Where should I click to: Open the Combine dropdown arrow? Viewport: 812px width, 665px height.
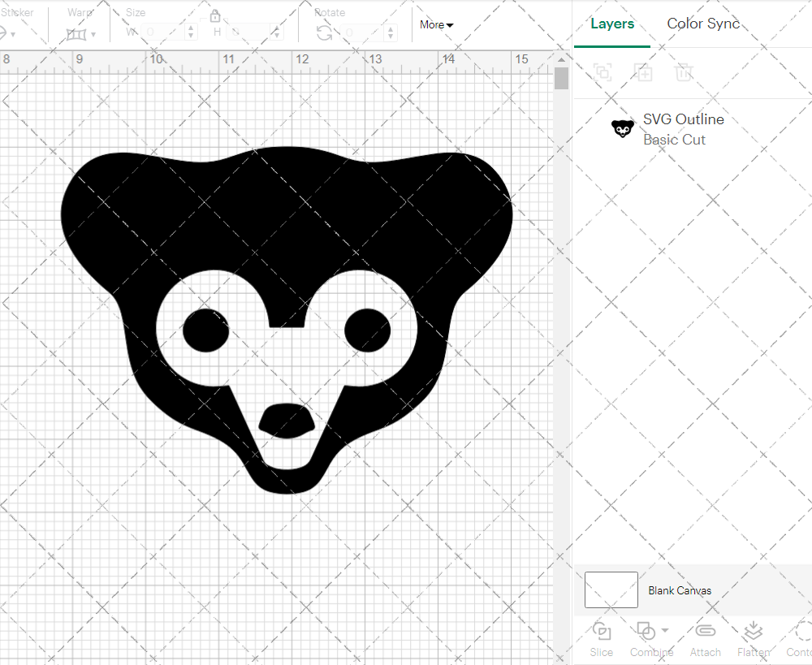(665, 631)
